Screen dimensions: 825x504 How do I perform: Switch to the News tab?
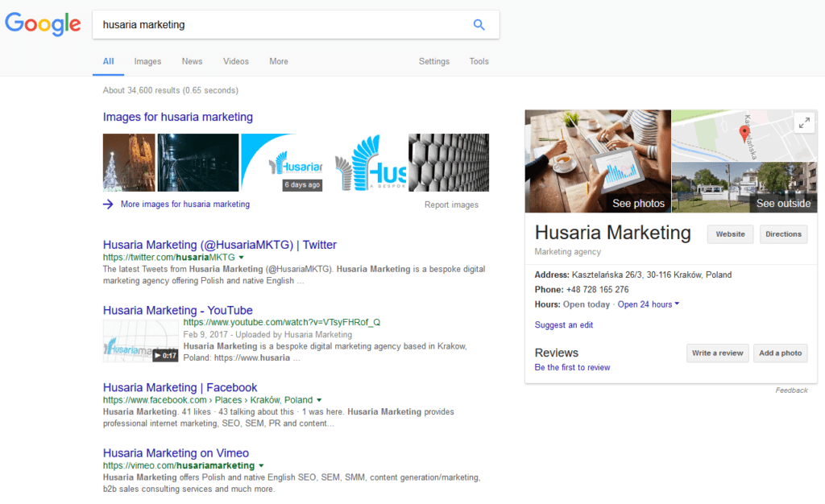[192, 61]
